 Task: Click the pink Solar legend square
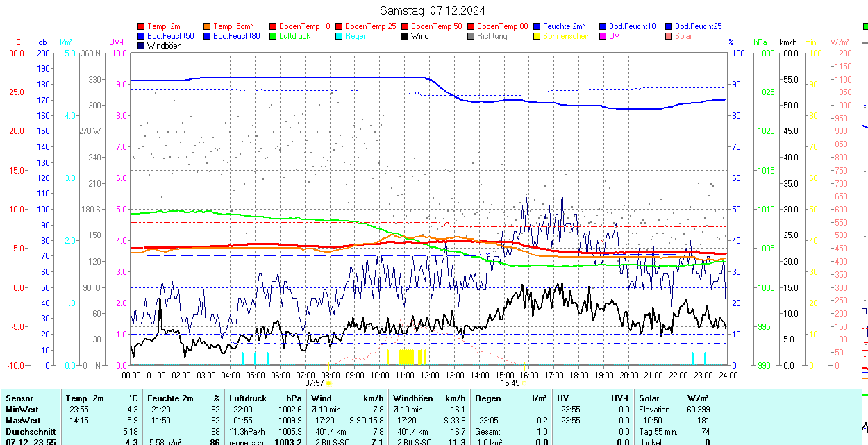click(669, 36)
